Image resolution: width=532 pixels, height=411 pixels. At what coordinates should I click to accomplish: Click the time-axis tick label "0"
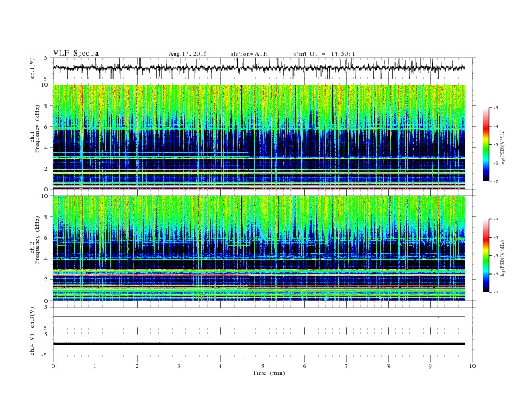(53, 366)
